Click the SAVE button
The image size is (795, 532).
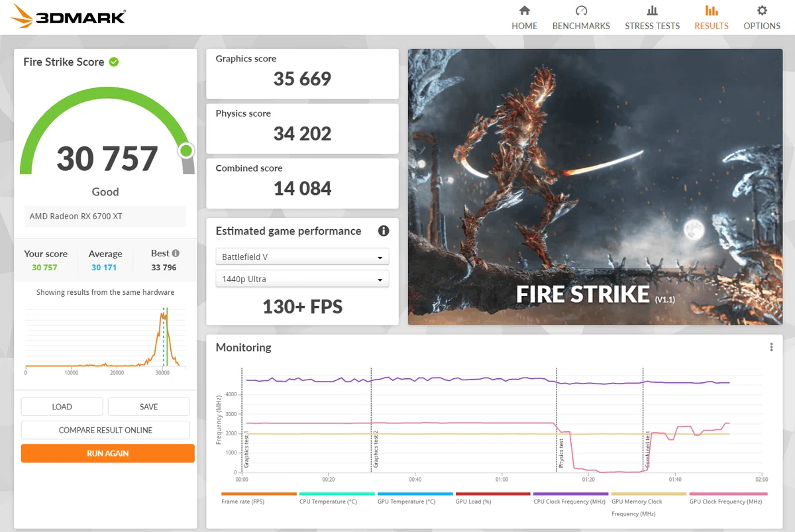pos(149,407)
